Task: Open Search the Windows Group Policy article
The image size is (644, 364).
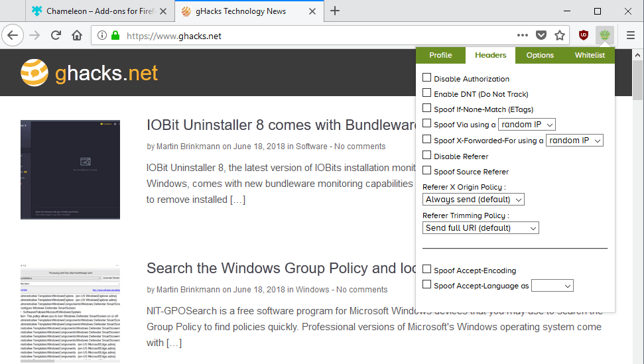Action: pos(281,268)
